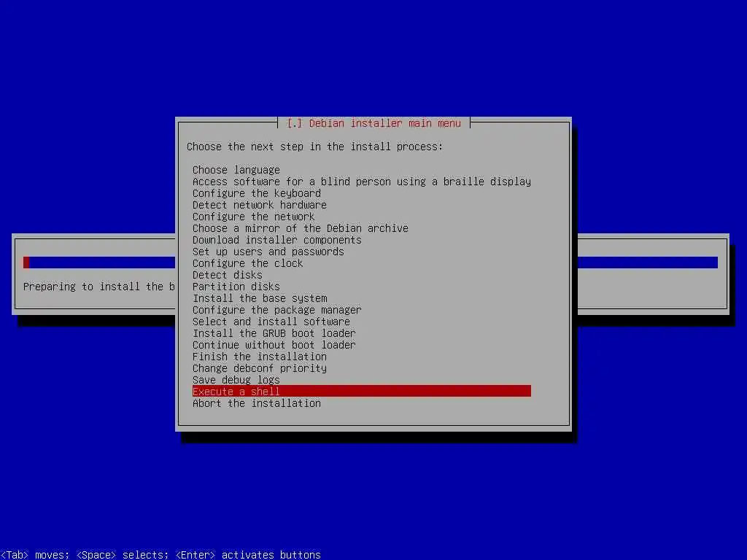Activate the highlighted Execute a shell entry

(x=362, y=392)
